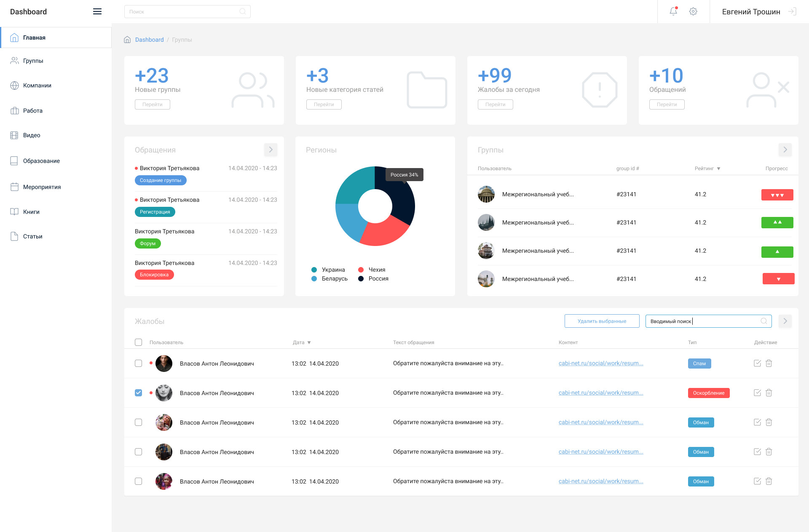Viewport: 809px width, 532px height.
Task: Click the logout icon beside Евгений Трошин
Action: click(x=792, y=11)
